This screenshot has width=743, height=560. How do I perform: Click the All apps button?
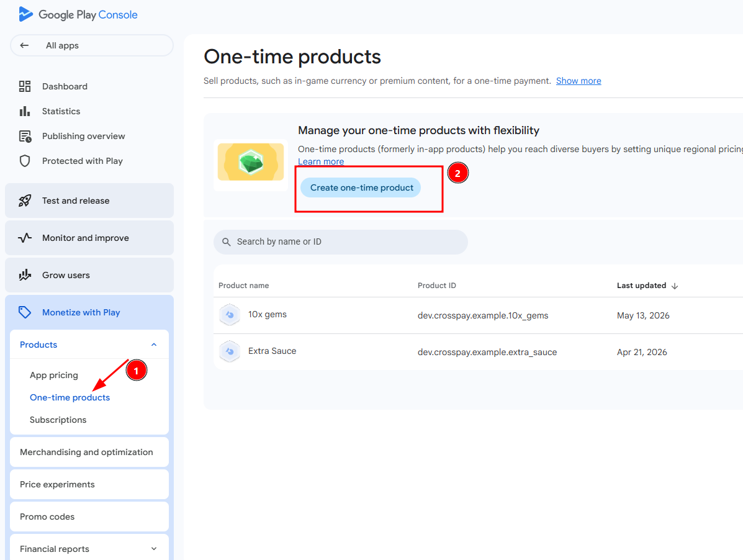point(91,45)
